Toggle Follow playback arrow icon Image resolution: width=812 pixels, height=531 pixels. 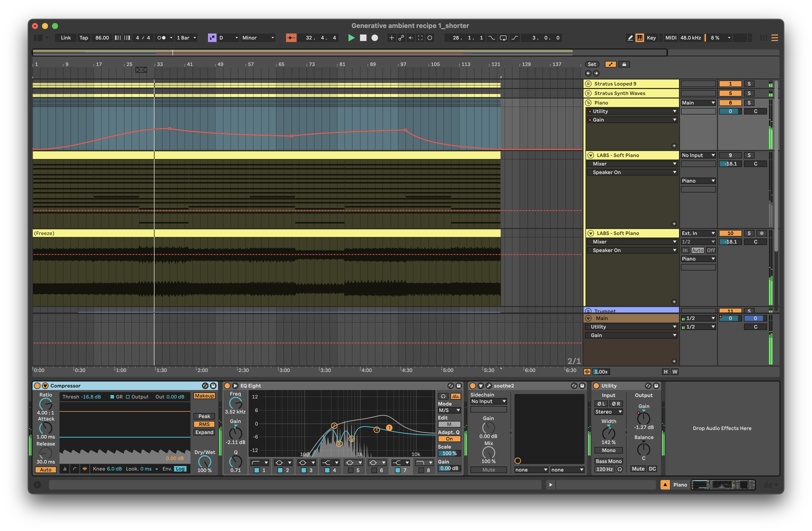point(291,38)
